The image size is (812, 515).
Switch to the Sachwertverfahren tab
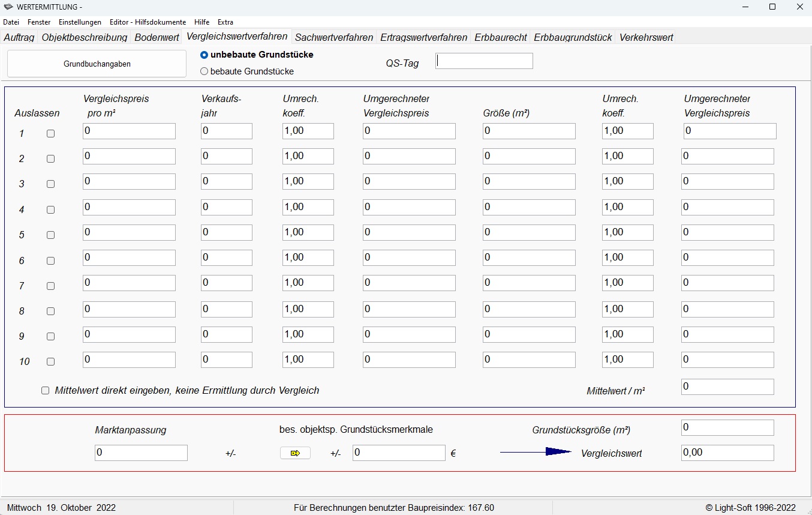coord(334,37)
